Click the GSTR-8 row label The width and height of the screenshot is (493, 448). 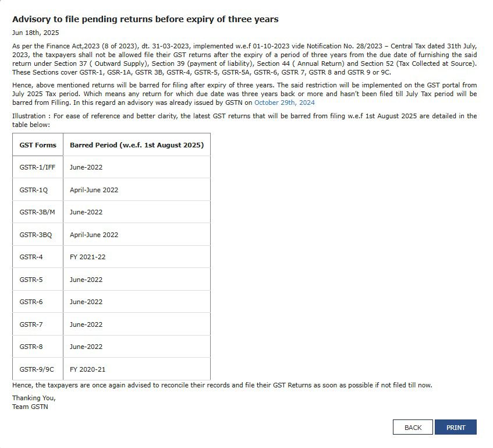coord(31,347)
